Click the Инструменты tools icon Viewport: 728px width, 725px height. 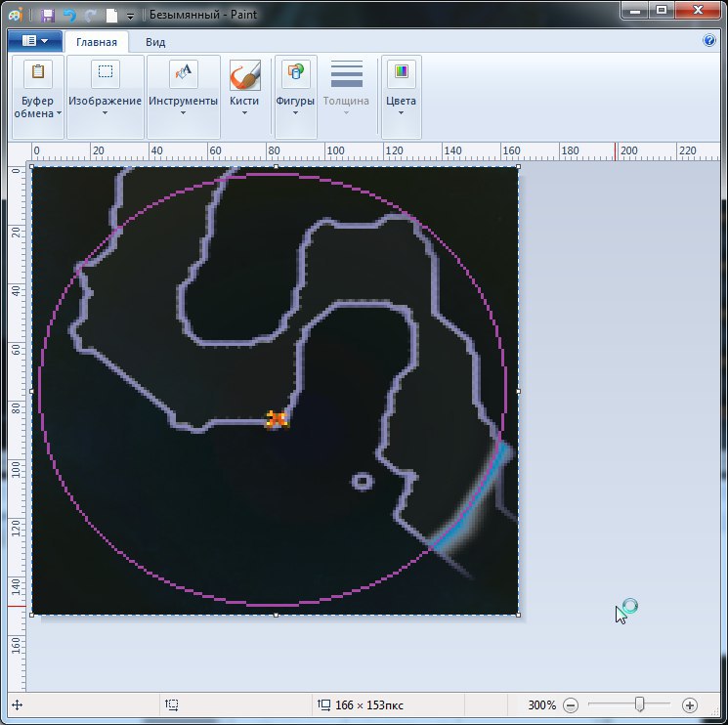coord(184,73)
